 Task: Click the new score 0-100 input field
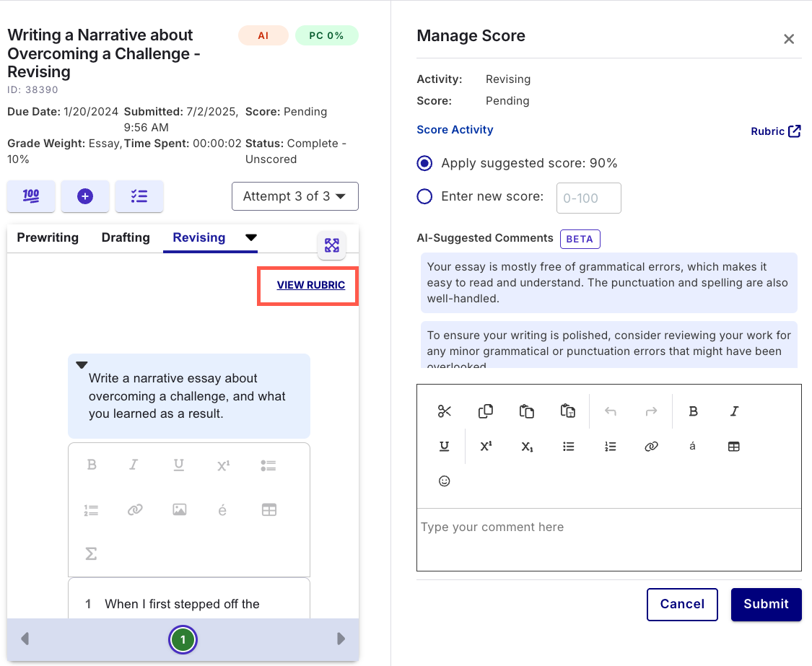click(588, 198)
